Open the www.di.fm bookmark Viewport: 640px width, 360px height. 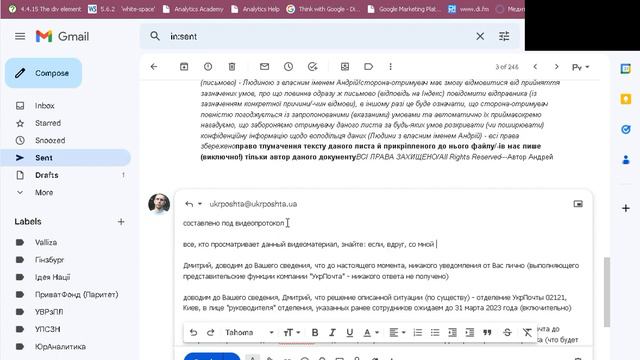[x=468, y=9]
